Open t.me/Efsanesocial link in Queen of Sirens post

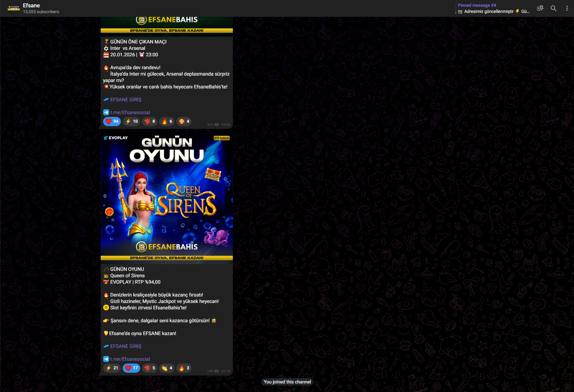click(x=130, y=359)
